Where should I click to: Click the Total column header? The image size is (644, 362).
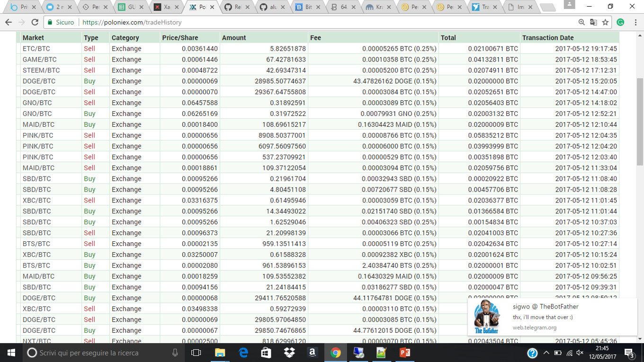479,38
